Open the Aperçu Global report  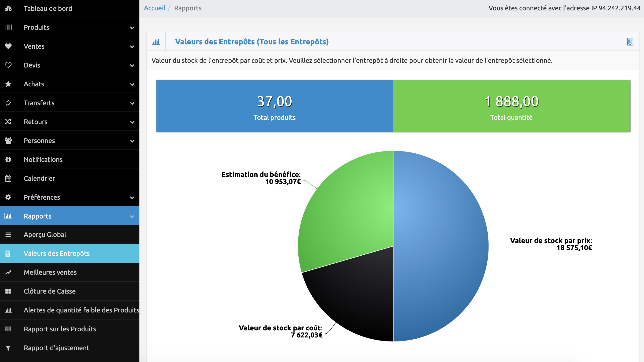point(45,235)
